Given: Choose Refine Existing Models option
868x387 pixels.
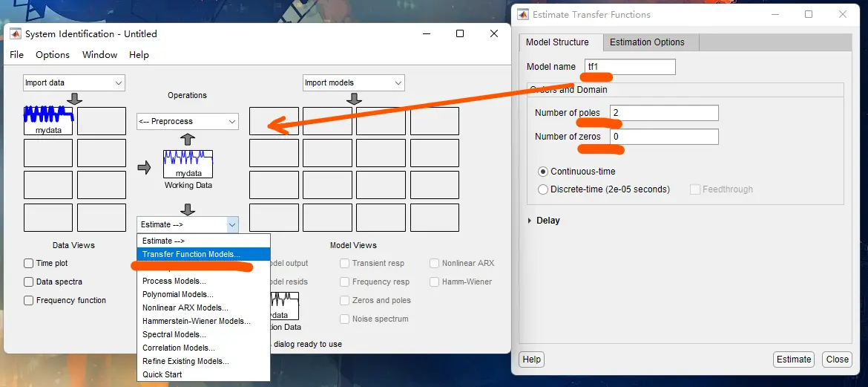Looking at the screenshot, I should click(204, 361).
